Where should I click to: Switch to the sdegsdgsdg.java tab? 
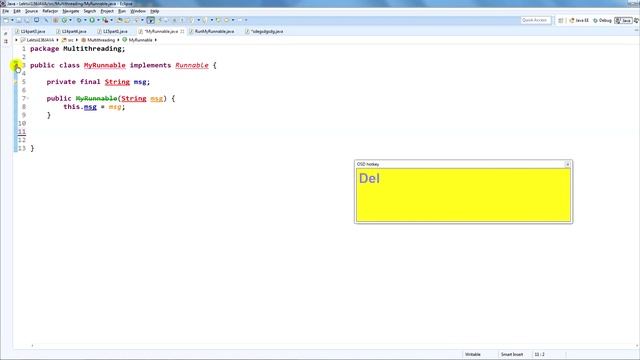[264, 31]
